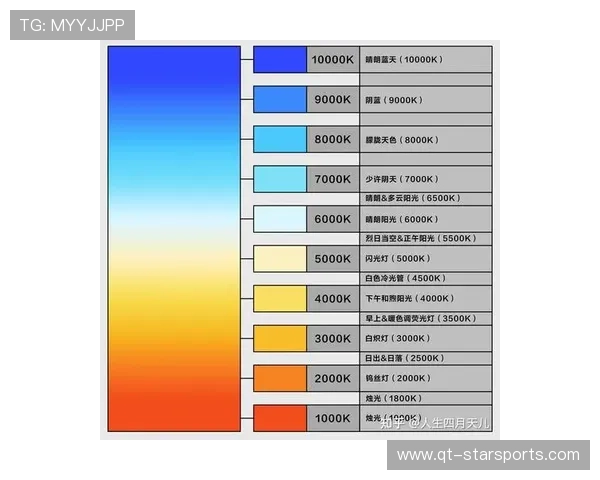
Task: Select the description "朦胧天色（8000K）"
Action: [x=403, y=140]
